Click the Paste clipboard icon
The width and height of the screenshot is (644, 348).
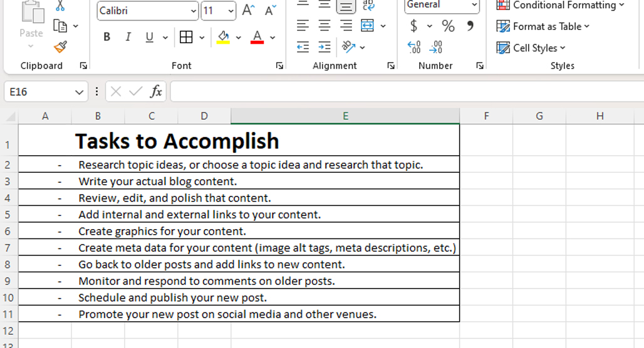pos(33,12)
